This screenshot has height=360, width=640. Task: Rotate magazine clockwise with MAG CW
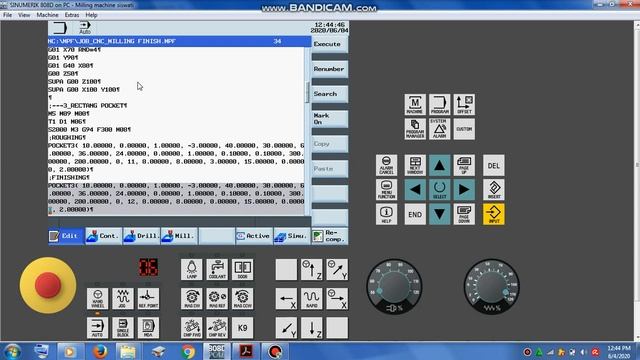[191, 298]
